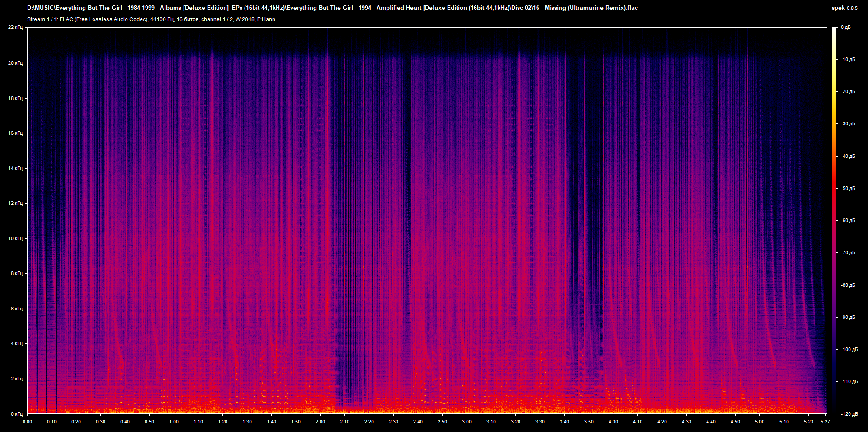Click the FLAC stream info line

point(151,19)
